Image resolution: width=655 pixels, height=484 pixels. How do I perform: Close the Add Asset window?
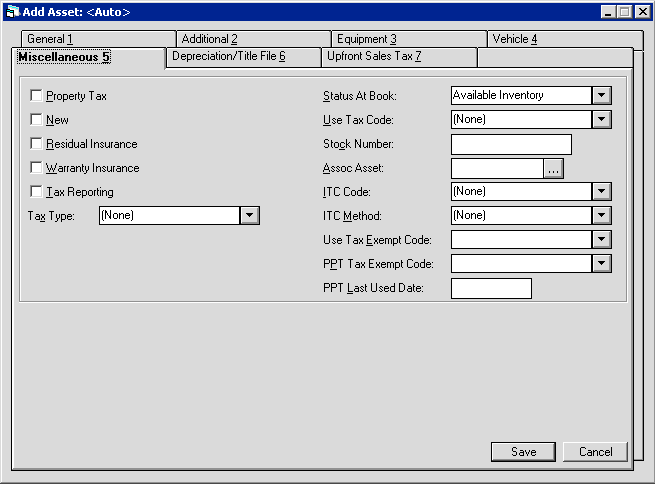click(643, 12)
